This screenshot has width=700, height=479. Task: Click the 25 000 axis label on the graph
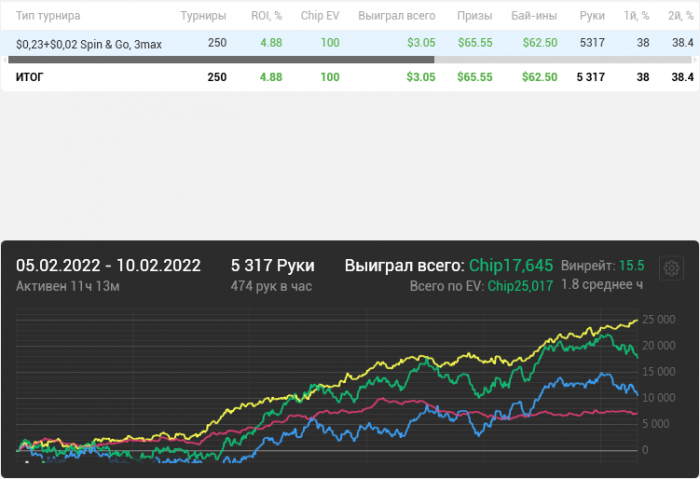click(x=658, y=320)
